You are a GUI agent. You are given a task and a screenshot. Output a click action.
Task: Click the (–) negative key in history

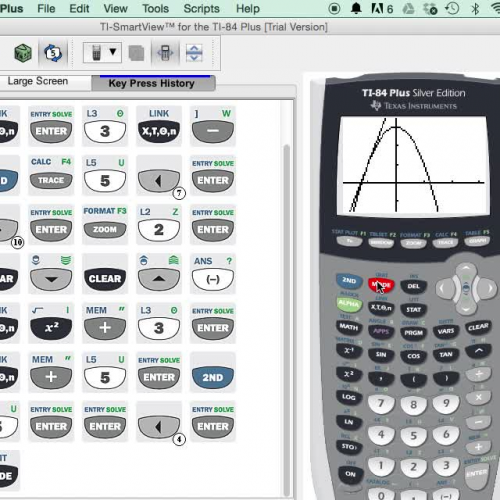coord(213,279)
